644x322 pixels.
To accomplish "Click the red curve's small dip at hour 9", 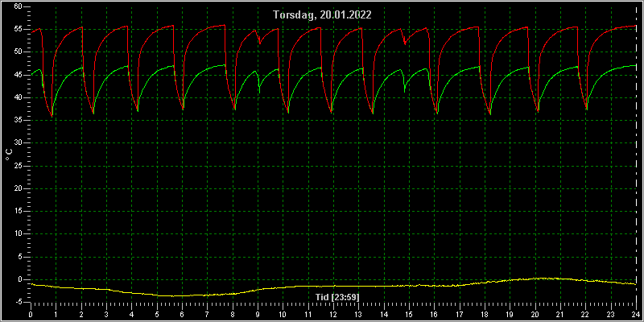I will point(260,43).
